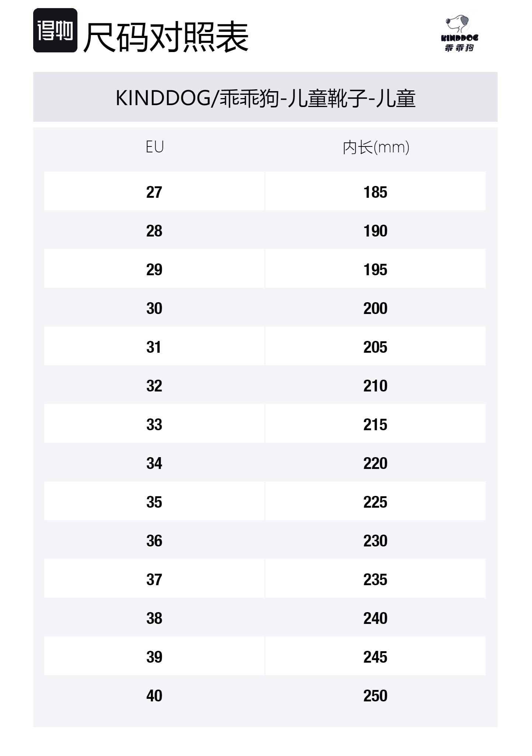The width and height of the screenshot is (532, 756).
Task: Click the 尺码对照表 title text
Action: (166, 37)
